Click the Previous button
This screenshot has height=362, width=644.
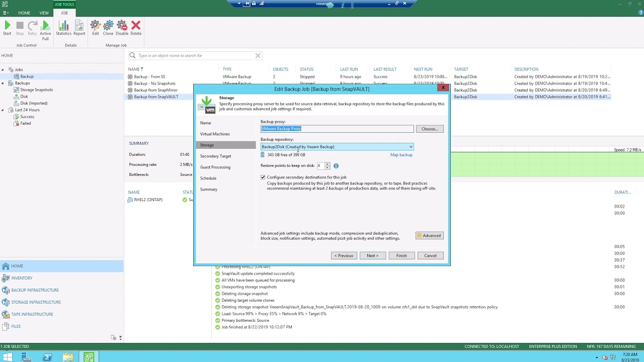tap(344, 256)
